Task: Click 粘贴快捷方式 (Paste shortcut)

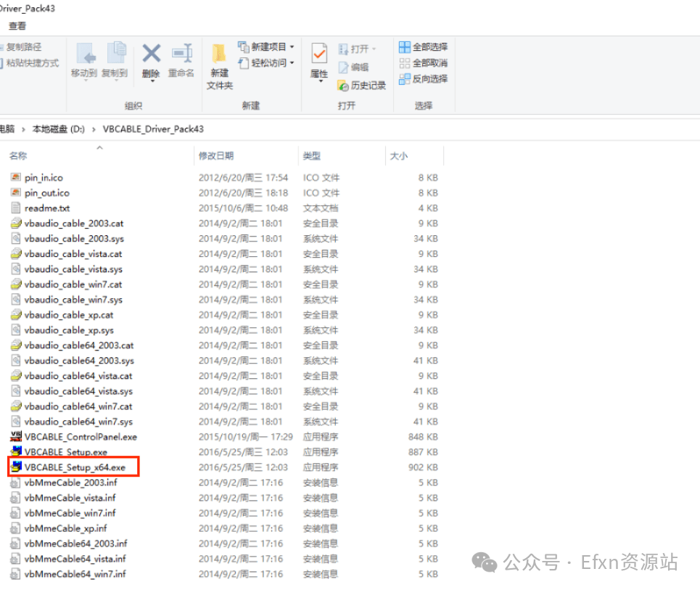Action: 32,62
